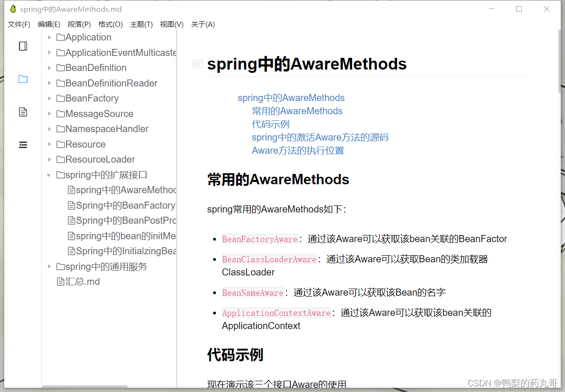This screenshot has height=392, width=565.
Task: Click the BeanFactoryAware inline code
Action: [260, 239]
